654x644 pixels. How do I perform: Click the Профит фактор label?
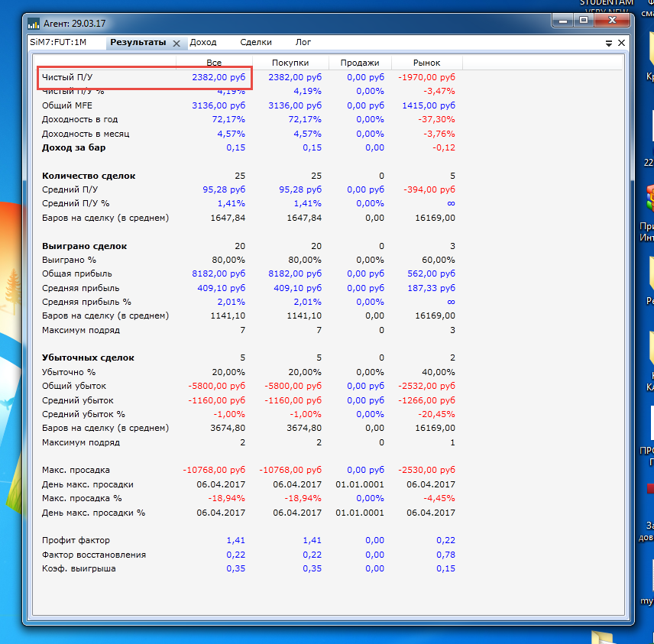tap(76, 540)
